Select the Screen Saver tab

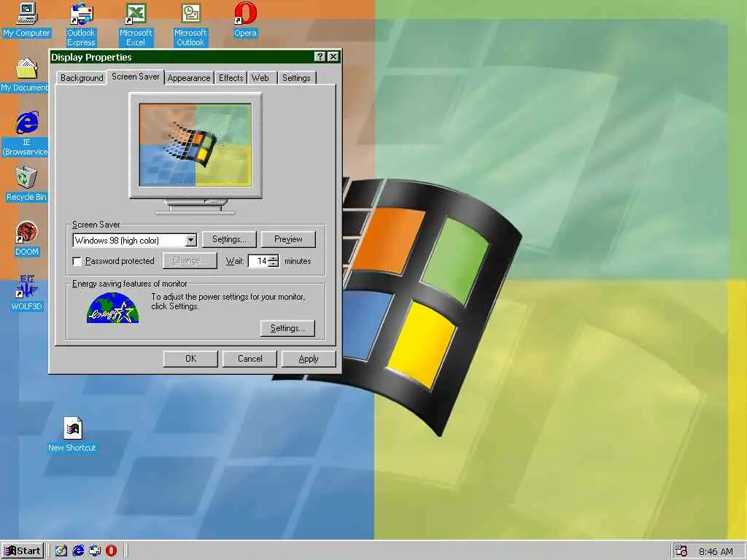[x=135, y=76]
